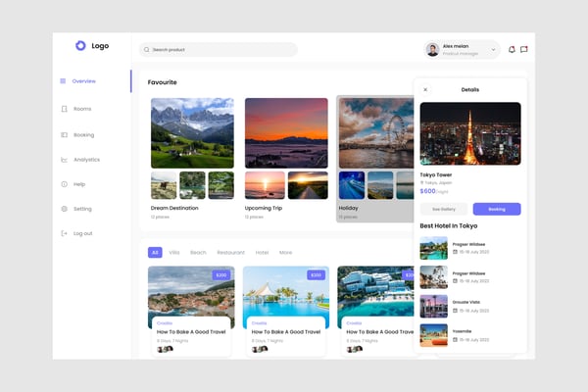Select the All category filter
Image resolution: width=588 pixels, height=392 pixels.
[155, 253]
